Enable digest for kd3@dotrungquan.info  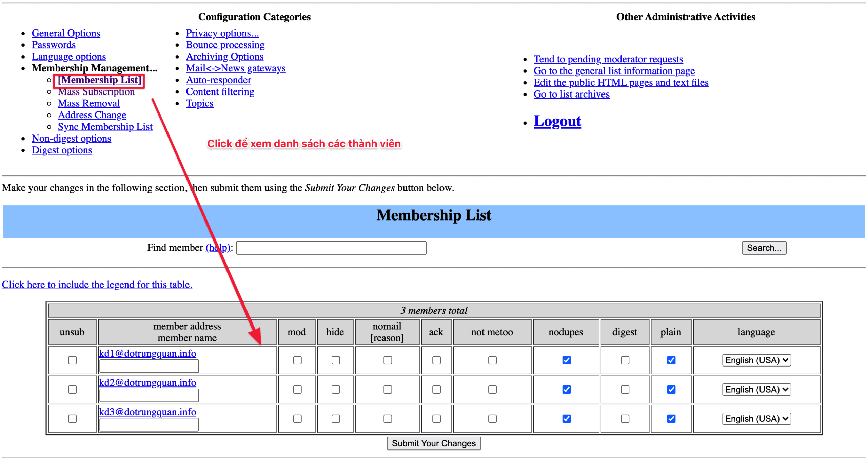[625, 419]
